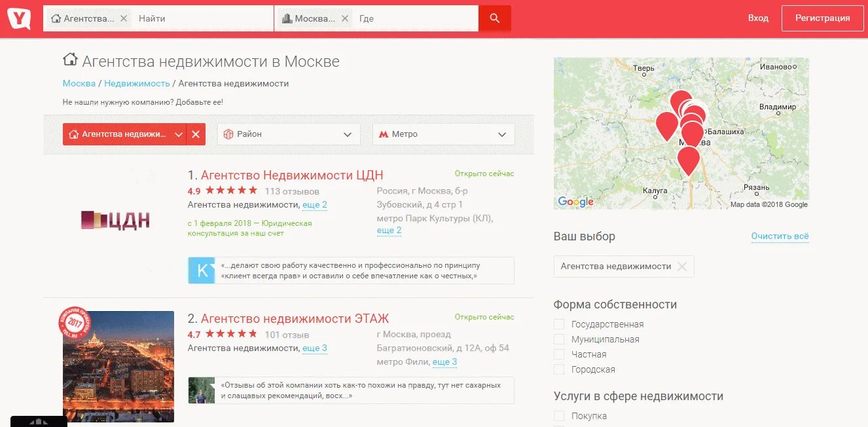Screen dimensions: 868x427
Task: Click 'Map data ©2018 Google' attribution
Action: pos(769,204)
